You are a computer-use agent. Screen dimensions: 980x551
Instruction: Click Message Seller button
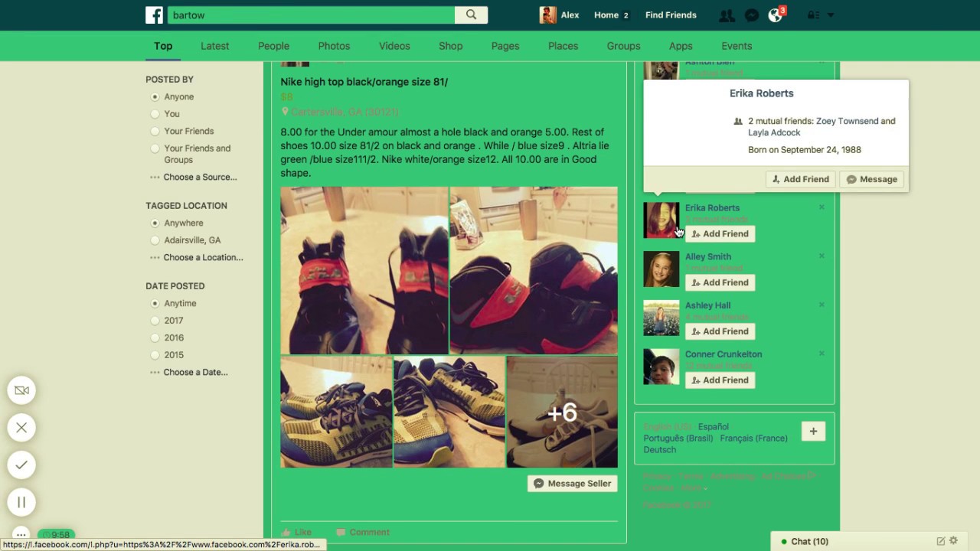pos(572,484)
